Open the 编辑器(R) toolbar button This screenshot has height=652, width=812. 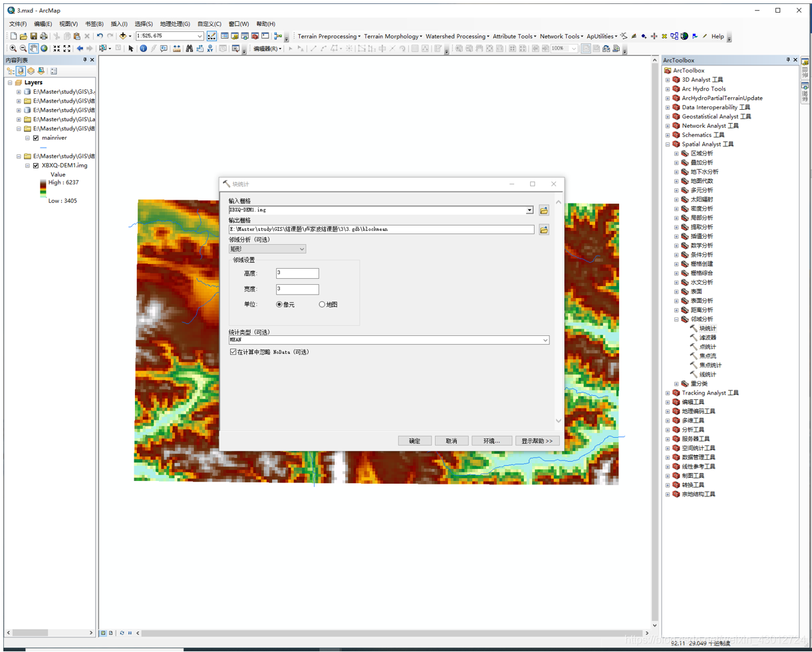click(268, 49)
